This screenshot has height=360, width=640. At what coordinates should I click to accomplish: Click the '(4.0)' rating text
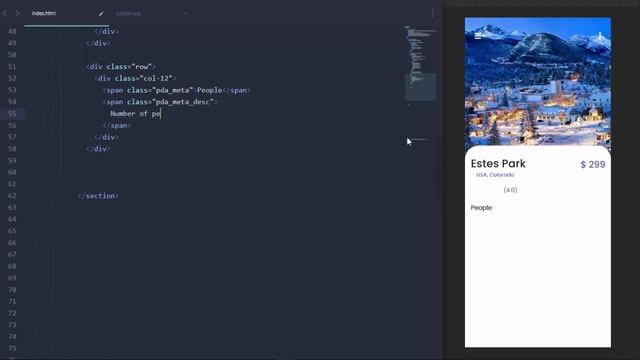510,190
